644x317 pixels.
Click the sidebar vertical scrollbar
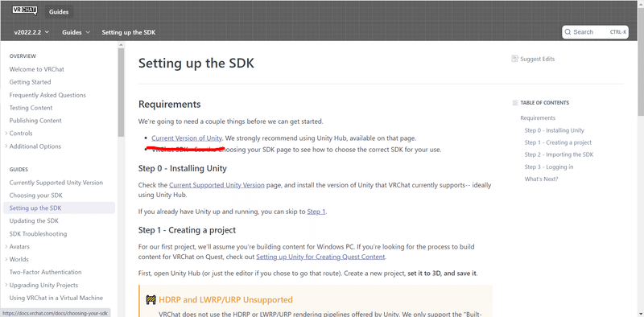121,93
